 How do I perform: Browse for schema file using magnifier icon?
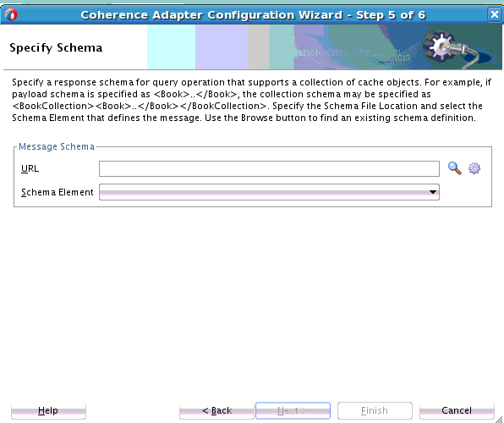(x=454, y=168)
